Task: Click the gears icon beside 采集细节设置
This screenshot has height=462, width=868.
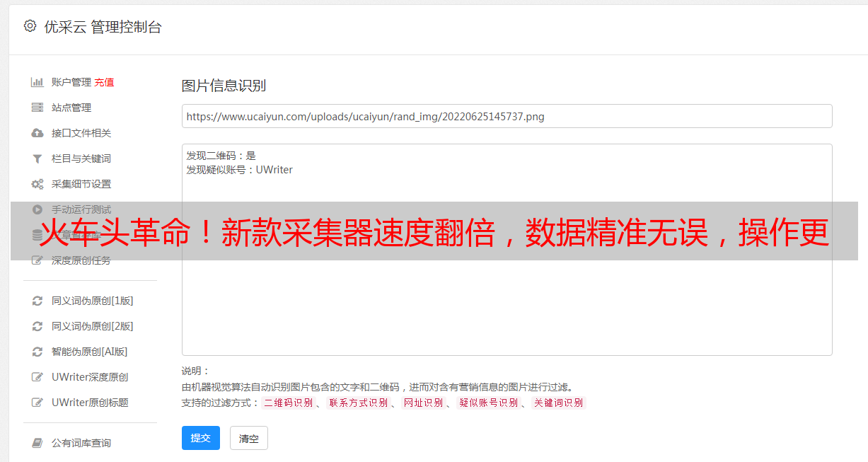Action: 37,184
